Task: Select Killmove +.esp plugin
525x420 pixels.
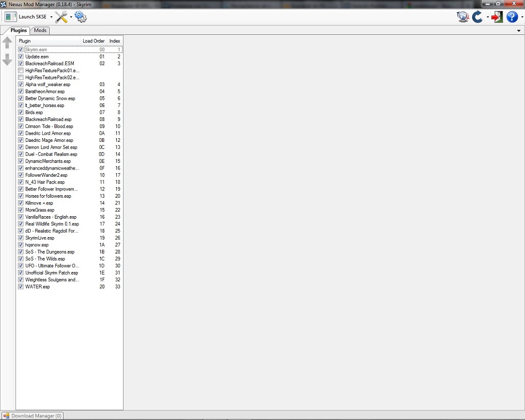Action: [70, 203]
